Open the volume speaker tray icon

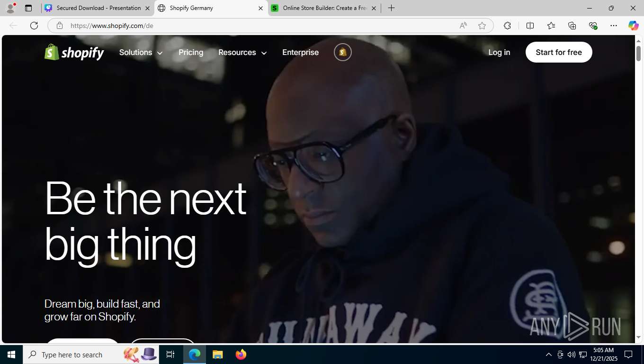click(572, 355)
